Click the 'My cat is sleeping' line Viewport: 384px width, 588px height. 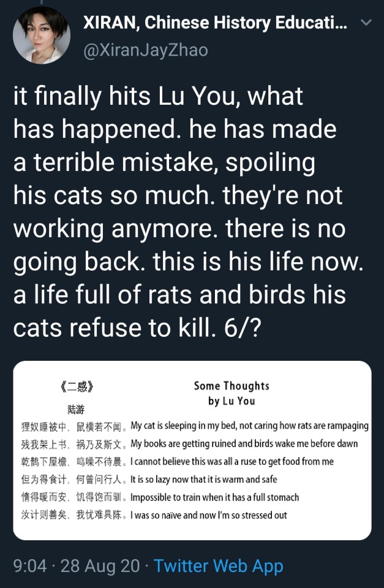coord(250,426)
